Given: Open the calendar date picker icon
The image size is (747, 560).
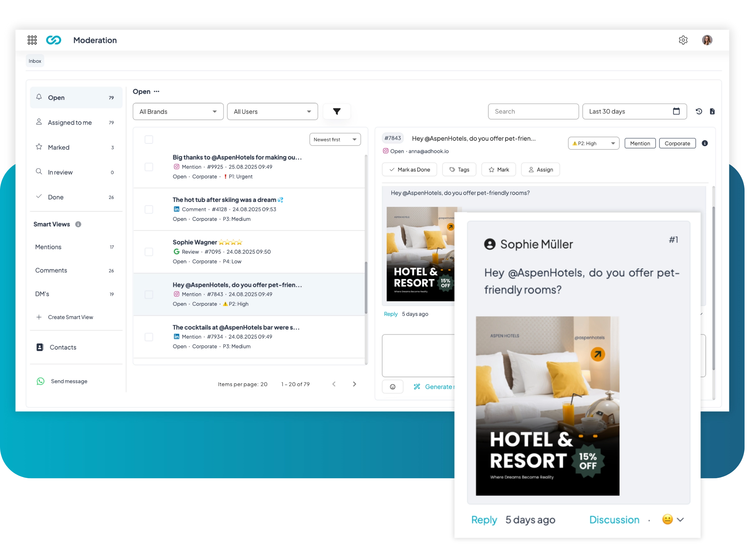Looking at the screenshot, I should point(676,111).
